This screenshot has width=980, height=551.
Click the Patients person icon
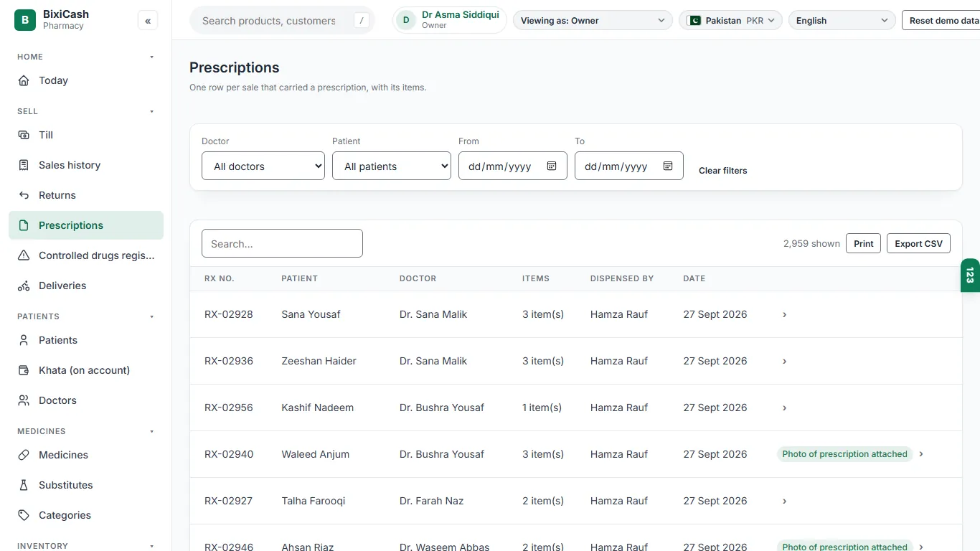(24, 340)
